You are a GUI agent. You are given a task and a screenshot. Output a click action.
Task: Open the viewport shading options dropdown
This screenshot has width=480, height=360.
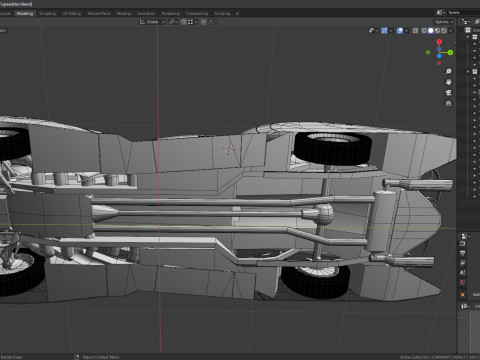click(x=451, y=30)
